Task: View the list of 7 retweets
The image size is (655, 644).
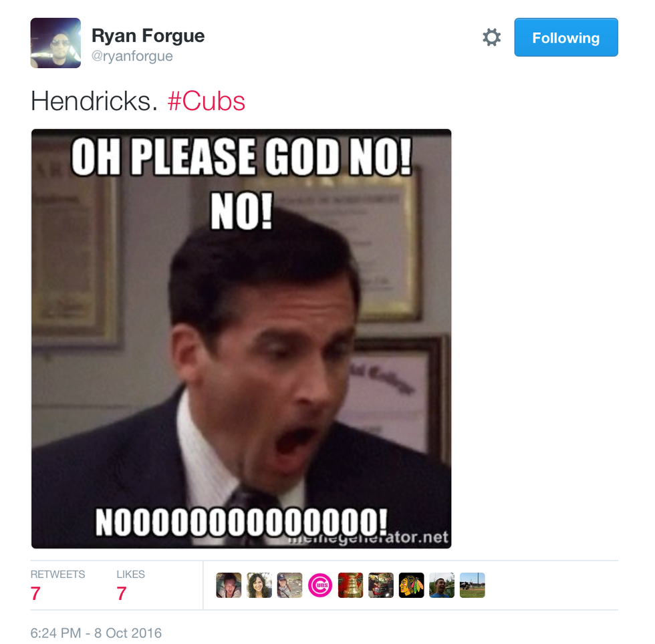Action: click(x=57, y=586)
